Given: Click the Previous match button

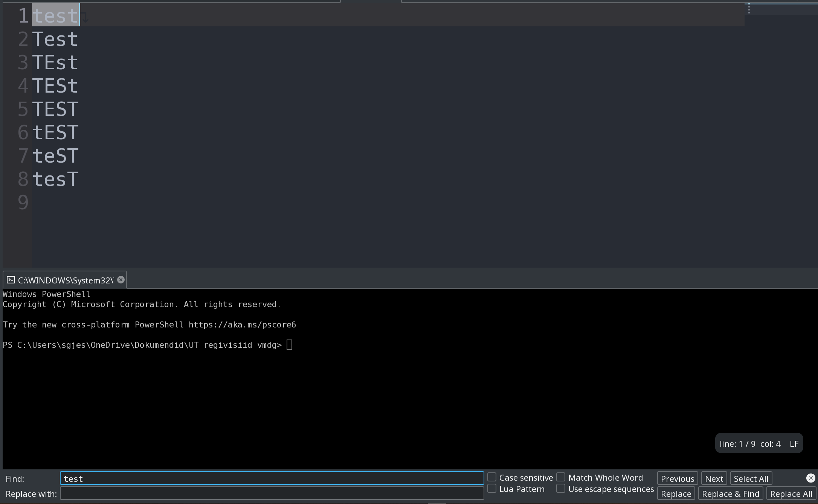Looking at the screenshot, I should (677, 478).
